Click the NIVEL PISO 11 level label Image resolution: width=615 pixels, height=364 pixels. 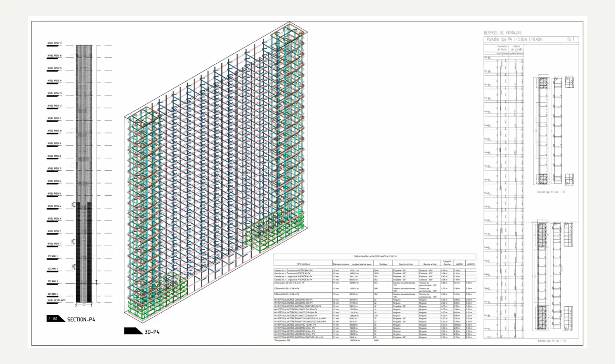point(55,119)
